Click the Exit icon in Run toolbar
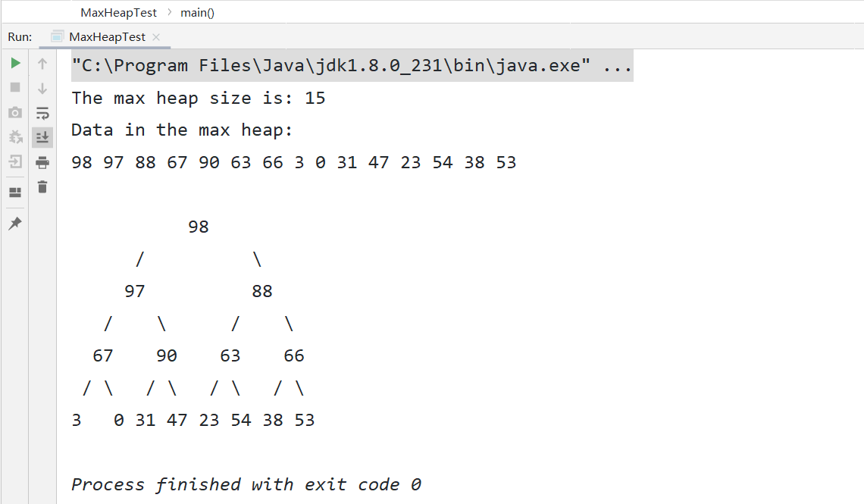Screen dimensions: 864x504 tap(15, 161)
